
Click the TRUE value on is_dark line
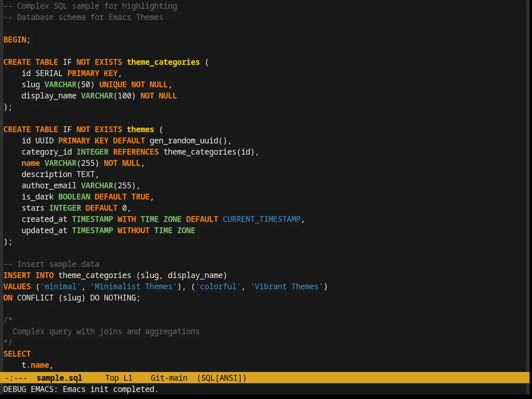pos(140,197)
